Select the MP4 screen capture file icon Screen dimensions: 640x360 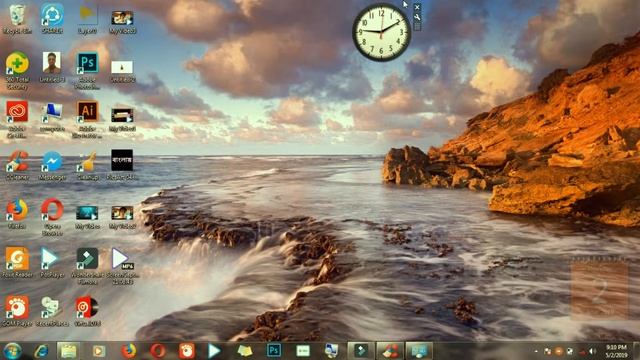[122, 266]
